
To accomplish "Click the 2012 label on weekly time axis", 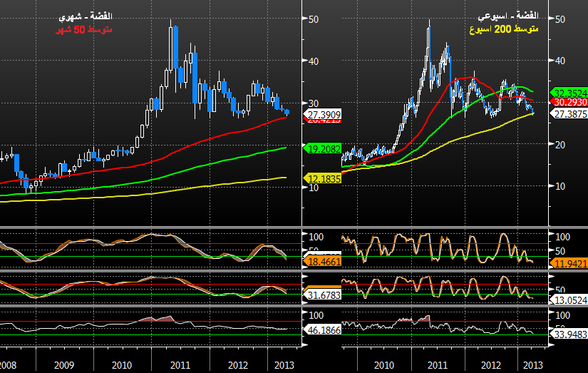I will (491, 365).
